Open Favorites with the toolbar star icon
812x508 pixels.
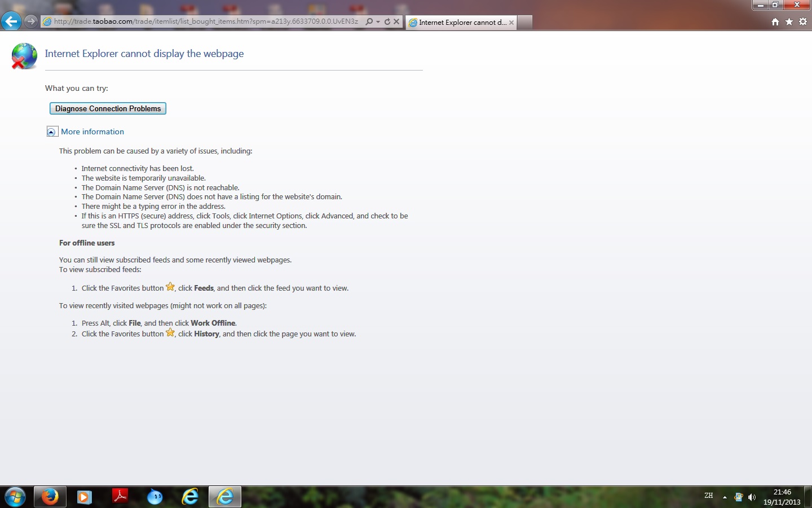tap(789, 21)
